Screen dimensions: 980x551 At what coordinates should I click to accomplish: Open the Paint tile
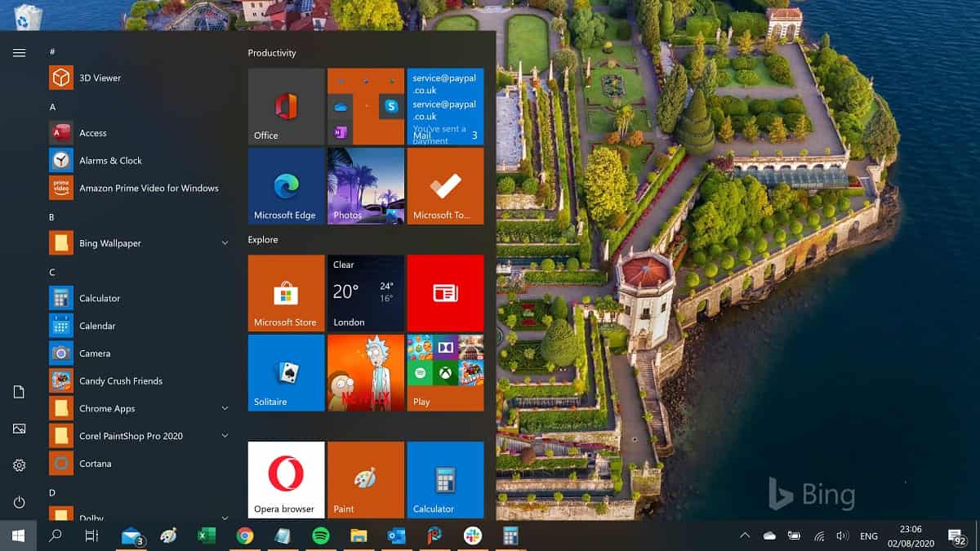[x=366, y=480]
